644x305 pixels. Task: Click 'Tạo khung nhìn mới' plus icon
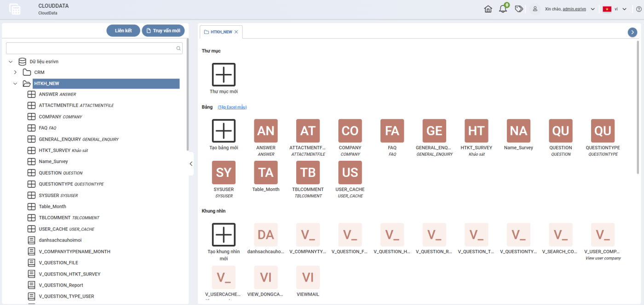tap(224, 235)
